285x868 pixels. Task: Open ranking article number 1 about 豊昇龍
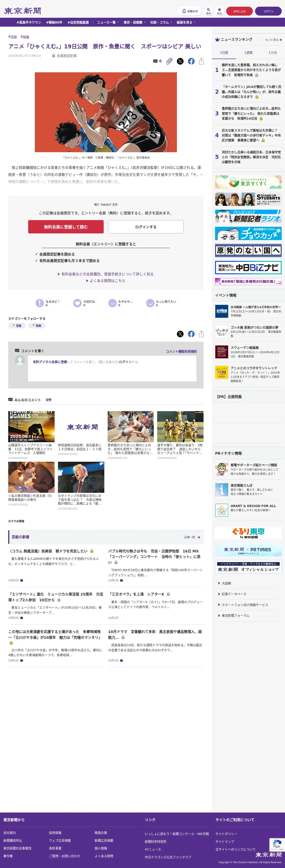[248, 70]
